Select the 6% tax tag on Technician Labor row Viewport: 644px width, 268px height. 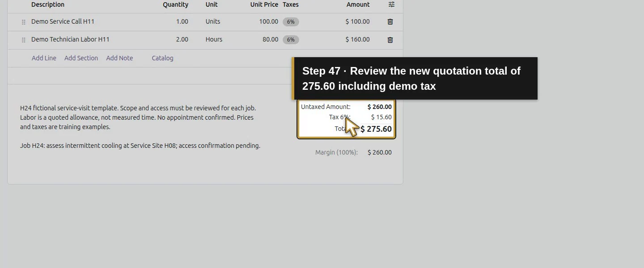pos(291,40)
